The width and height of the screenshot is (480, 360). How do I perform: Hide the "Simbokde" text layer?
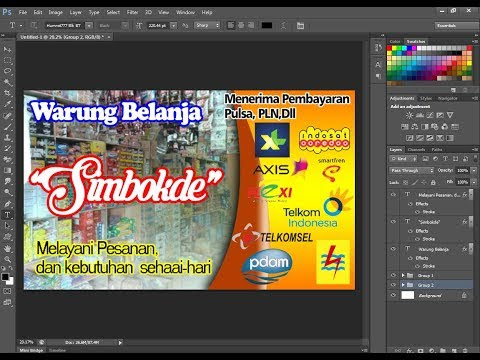[393, 222]
